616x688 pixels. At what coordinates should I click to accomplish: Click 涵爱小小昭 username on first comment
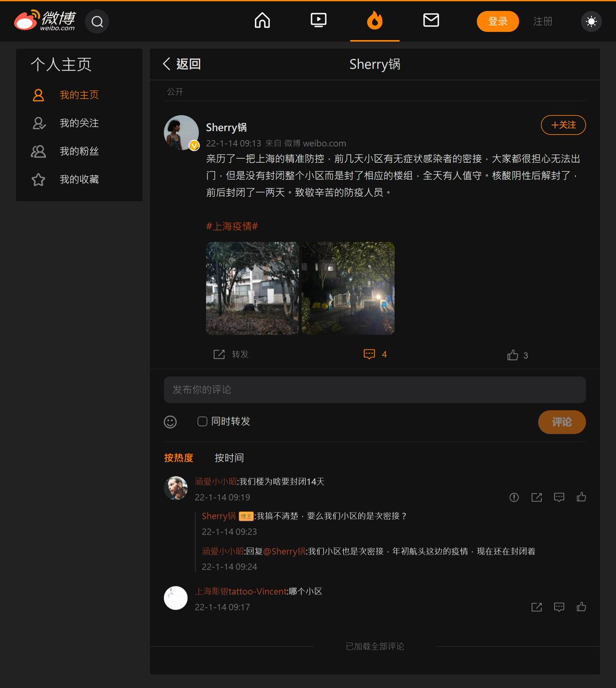[215, 482]
